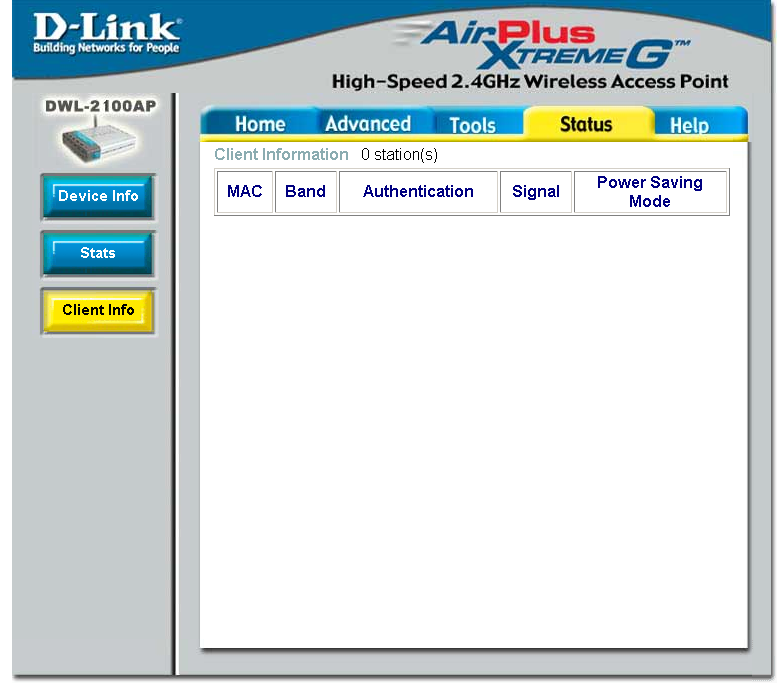This screenshot has width=784, height=690.
Task: Click the Power Saving Mode column header
Action: (650, 192)
